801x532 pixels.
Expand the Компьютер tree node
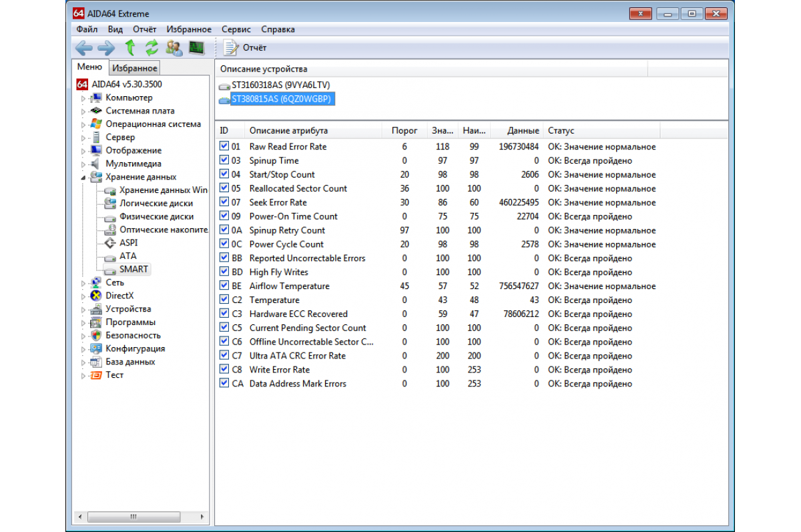(x=84, y=98)
